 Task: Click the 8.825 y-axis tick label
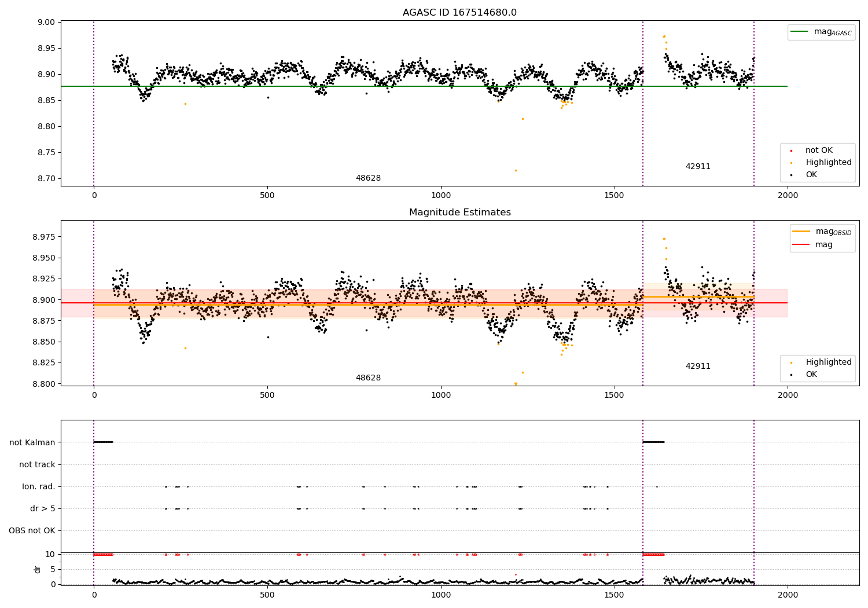[45, 363]
